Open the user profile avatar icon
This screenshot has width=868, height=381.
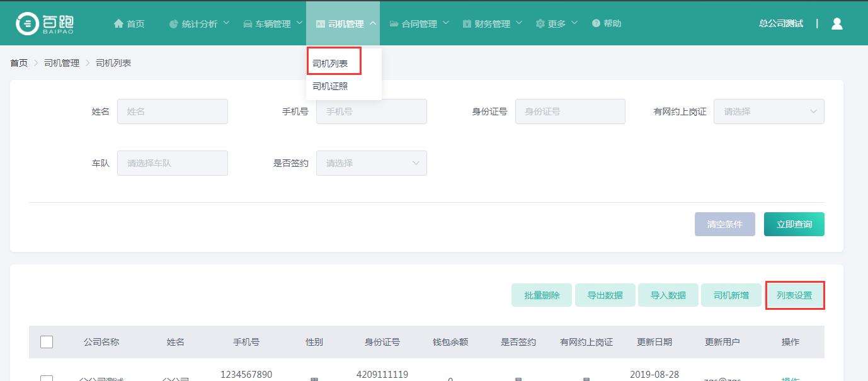[837, 23]
